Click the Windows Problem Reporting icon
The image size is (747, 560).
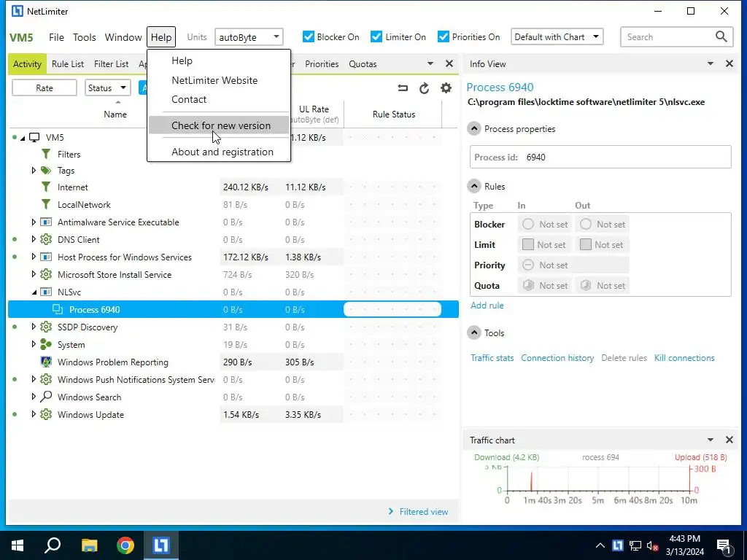[x=46, y=362]
